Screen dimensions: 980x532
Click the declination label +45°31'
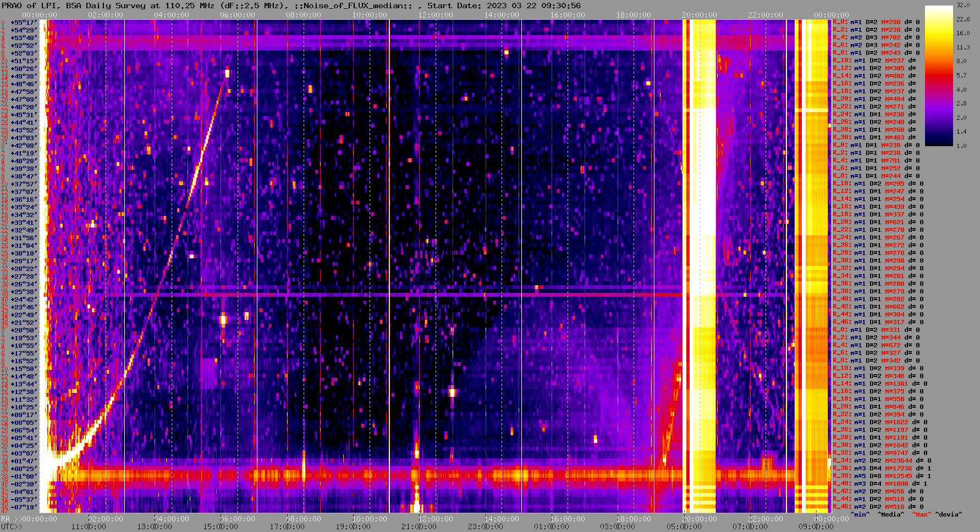[x=24, y=115]
